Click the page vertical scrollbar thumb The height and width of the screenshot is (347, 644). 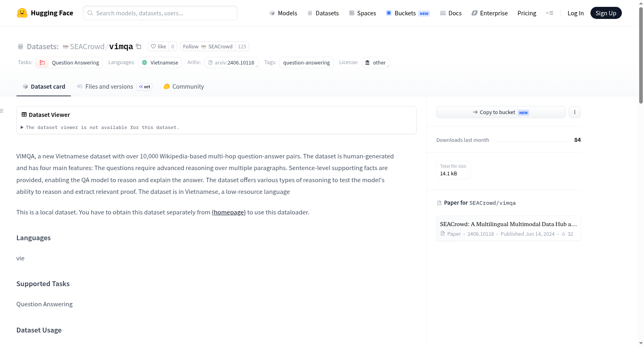[641, 55]
